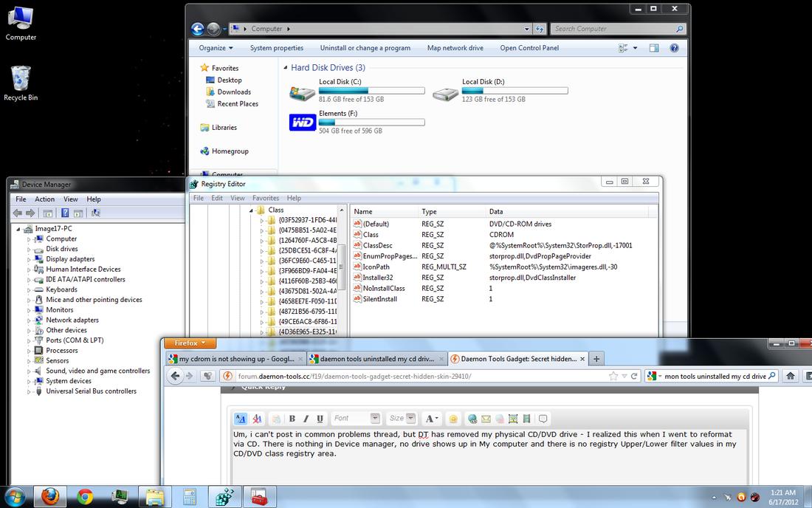
Task: Click the Device Manager help toolbar icon
Action: (x=65, y=213)
